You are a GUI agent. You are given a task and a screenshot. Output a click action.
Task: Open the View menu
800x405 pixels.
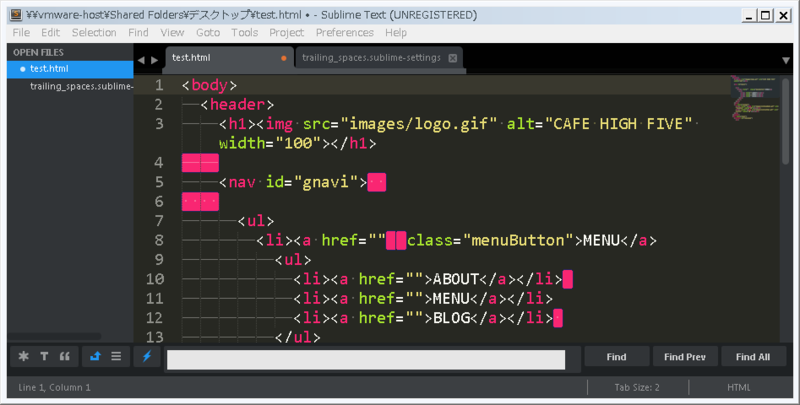172,33
